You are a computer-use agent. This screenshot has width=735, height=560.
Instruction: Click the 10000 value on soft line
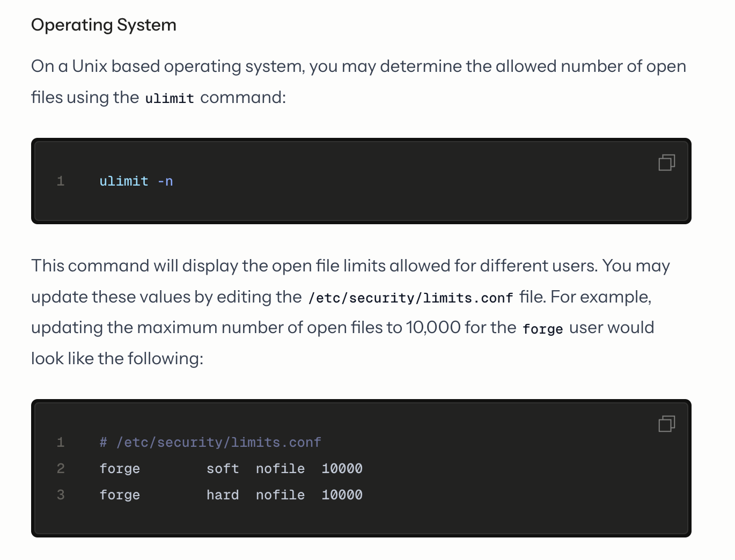(342, 469)
